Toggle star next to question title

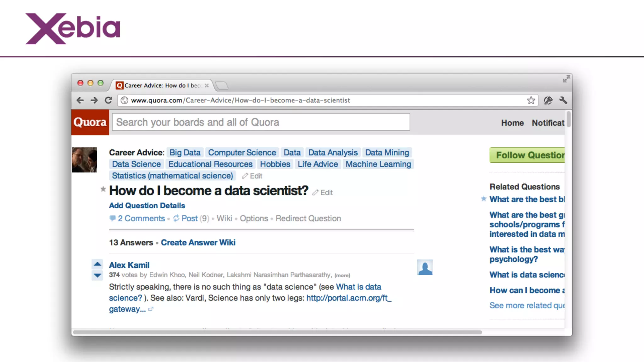[103, 189]
